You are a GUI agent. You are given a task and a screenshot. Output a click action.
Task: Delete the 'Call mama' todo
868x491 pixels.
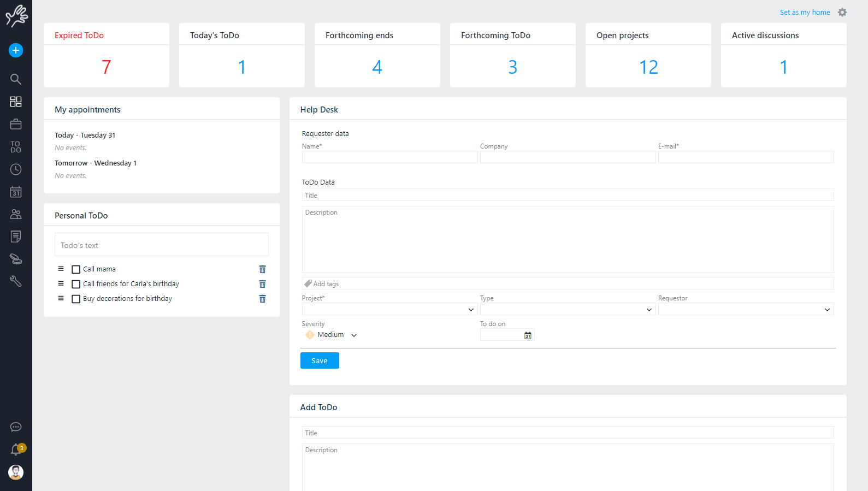tap(262, 269)
